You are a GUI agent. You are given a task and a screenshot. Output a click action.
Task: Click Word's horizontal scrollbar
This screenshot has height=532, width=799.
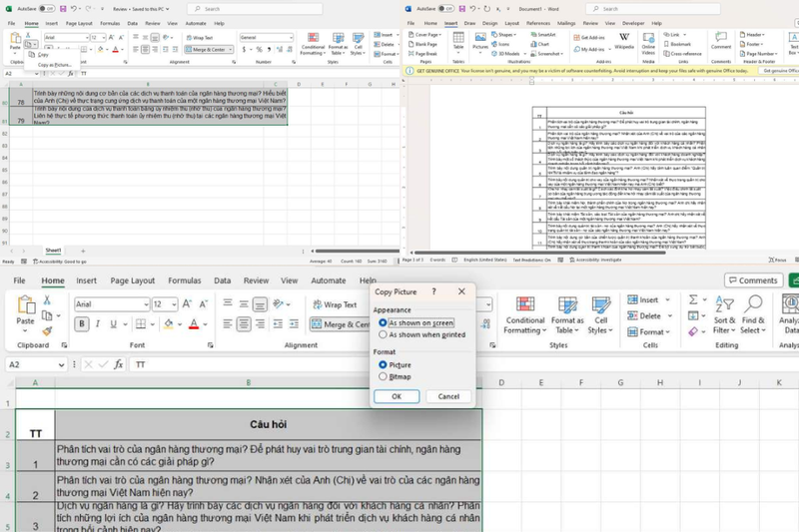[540, 252]
